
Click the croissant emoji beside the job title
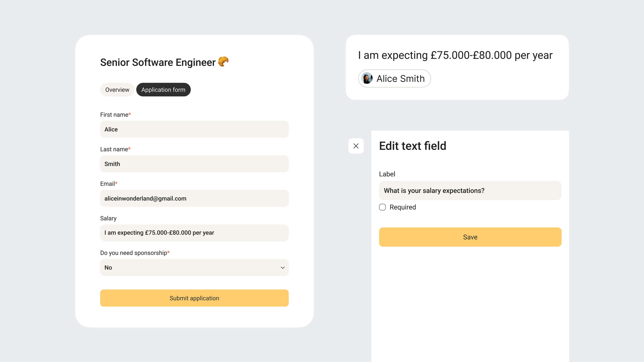pos(223,62)
